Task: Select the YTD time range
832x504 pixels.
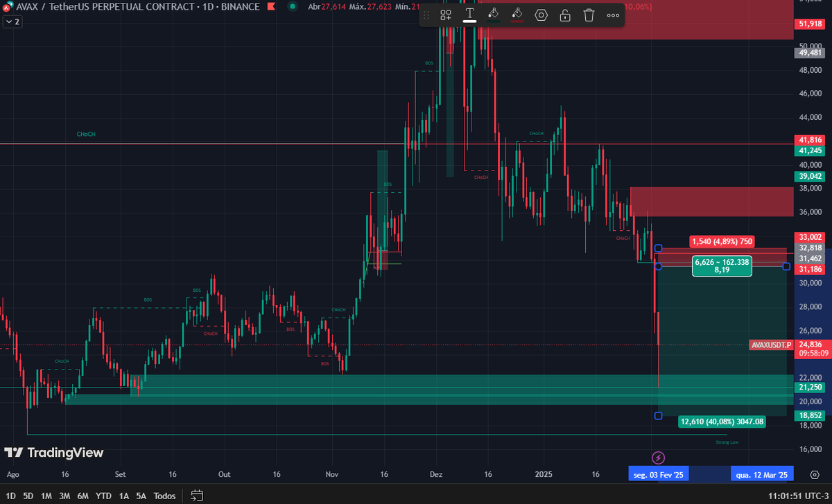Action: point(104,496)
